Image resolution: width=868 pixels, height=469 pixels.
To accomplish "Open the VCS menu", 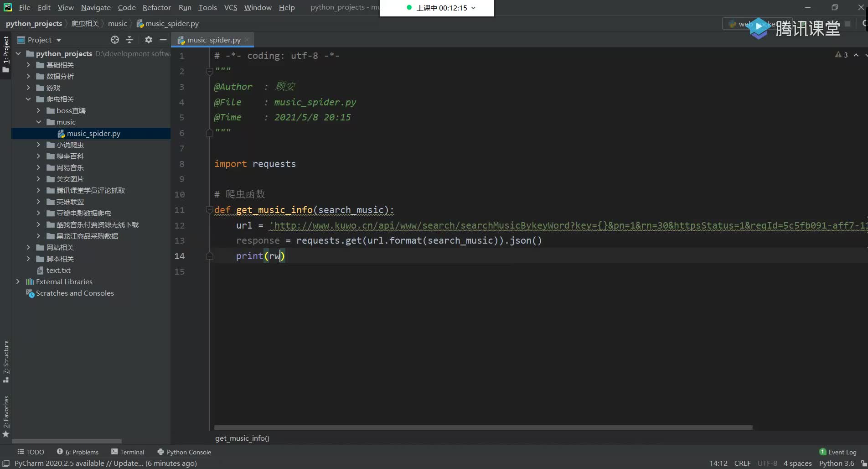I will click(x=231, y=7).
